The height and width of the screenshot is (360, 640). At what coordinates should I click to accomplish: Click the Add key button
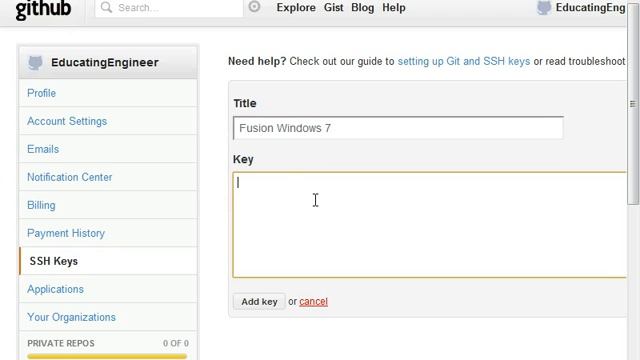pos(259,302)
